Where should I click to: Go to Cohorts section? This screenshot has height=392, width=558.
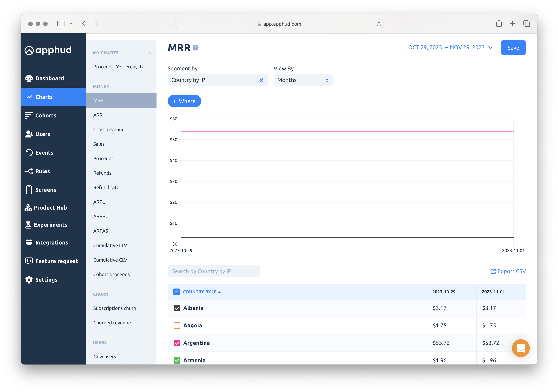click(46, 115)
